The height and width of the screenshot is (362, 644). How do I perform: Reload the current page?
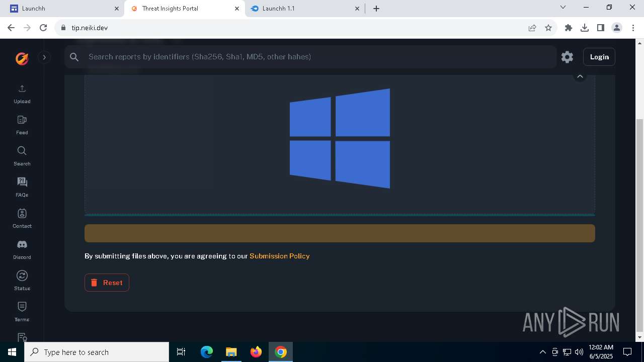[43, 28]
